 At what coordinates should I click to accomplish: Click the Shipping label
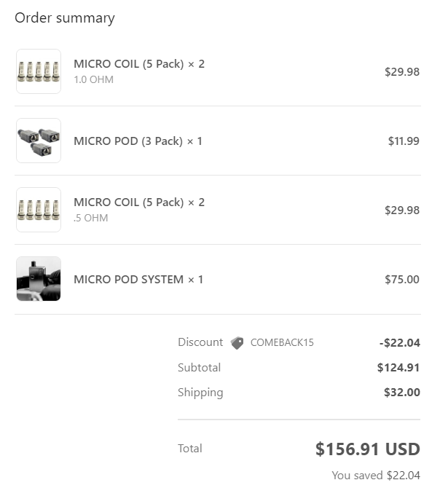[200, 393]
